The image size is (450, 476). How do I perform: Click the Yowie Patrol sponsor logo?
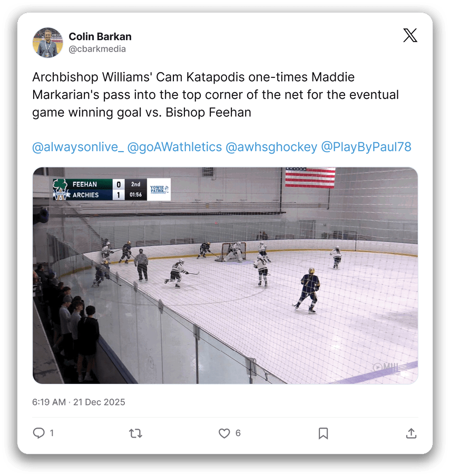[159, 190]
